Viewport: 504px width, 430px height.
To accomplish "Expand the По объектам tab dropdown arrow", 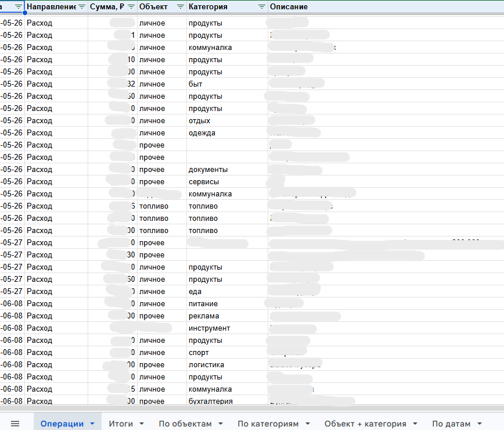I will (221, 424).
